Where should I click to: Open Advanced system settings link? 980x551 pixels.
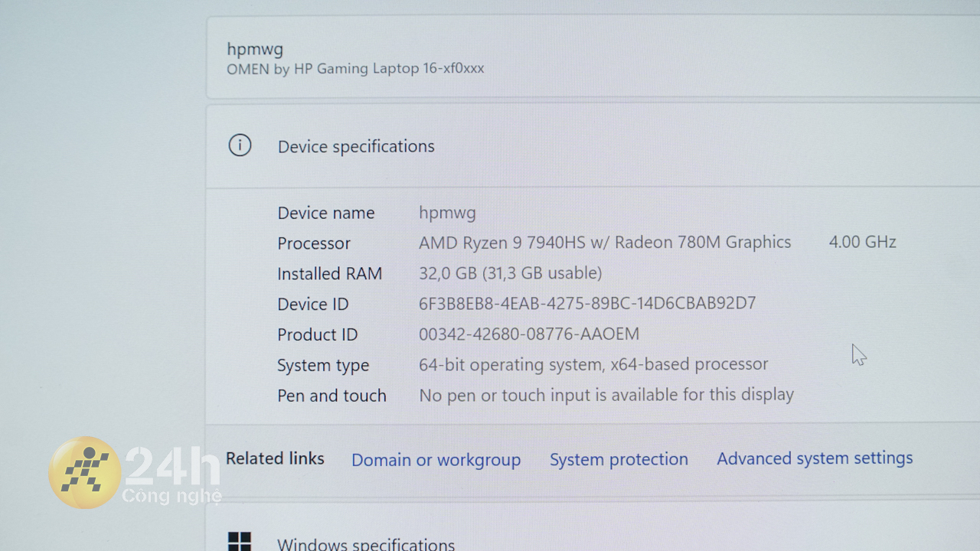[815, 458]
